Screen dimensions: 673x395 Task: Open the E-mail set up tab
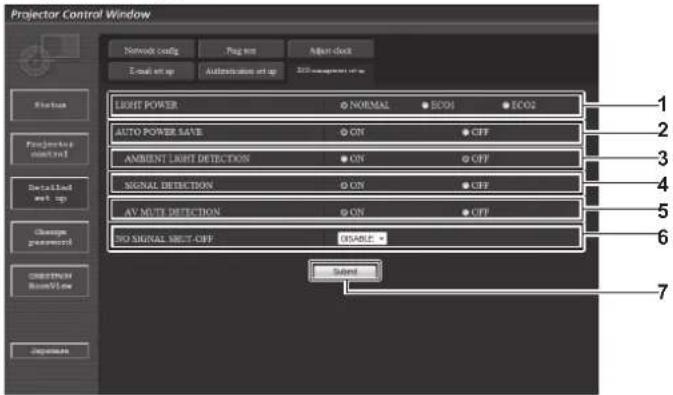(x=151, y=71)
